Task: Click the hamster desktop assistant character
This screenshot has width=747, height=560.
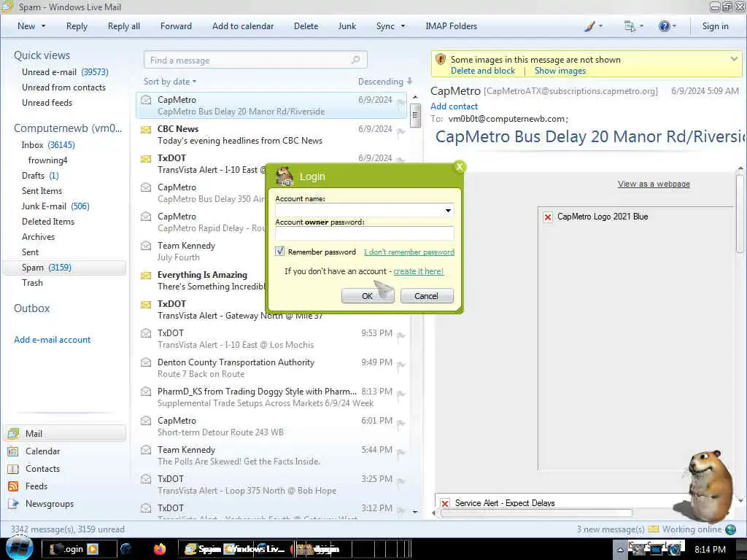Action: point(709,486)
